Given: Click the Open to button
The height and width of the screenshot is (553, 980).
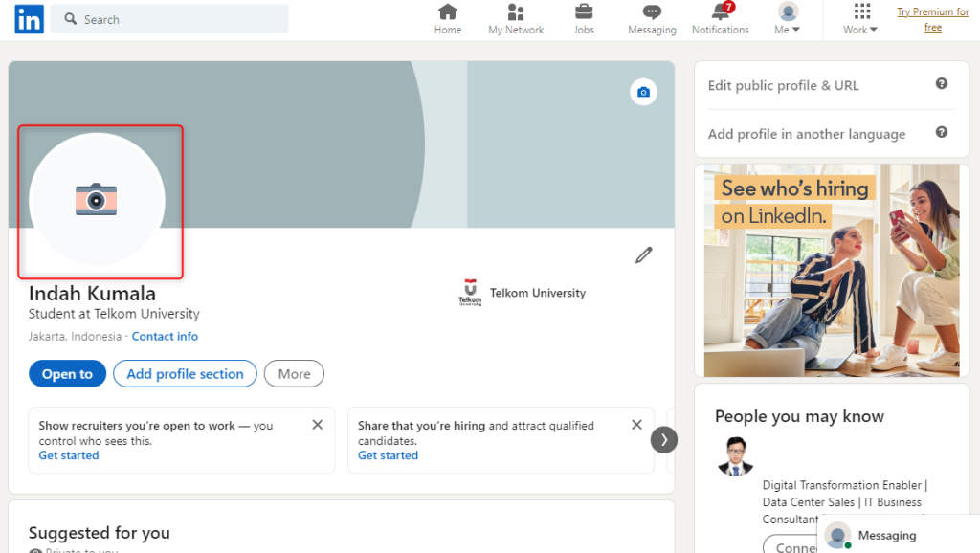Looking at the screenshot, I should click(x=68, y=374).
